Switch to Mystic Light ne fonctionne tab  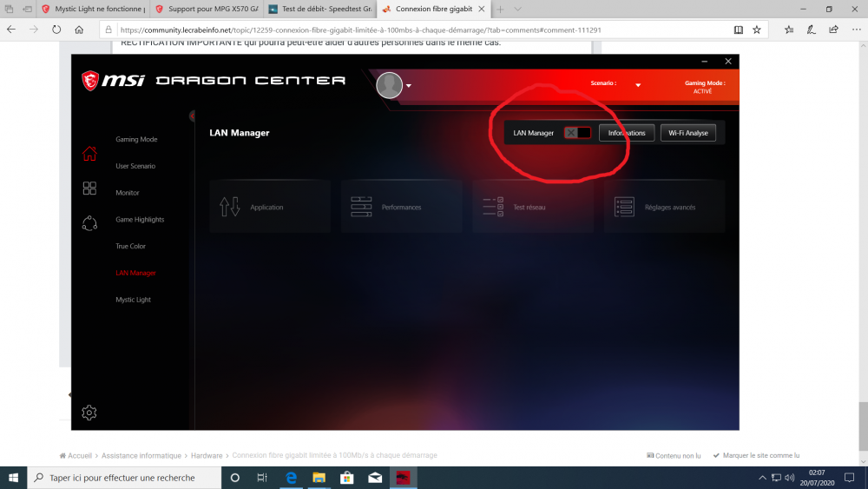point(94,9)
